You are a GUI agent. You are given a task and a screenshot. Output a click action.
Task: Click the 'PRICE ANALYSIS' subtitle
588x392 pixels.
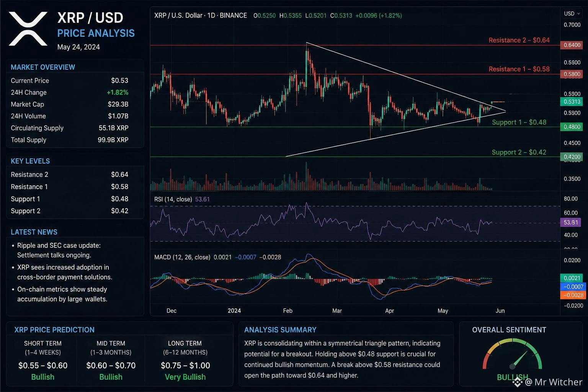[x=96, y=33]
